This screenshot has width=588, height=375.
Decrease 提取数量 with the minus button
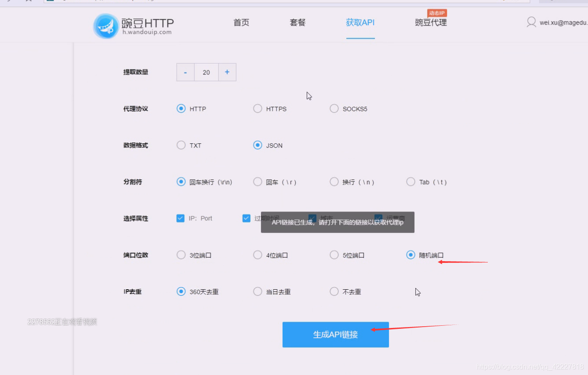click(185, 72)
